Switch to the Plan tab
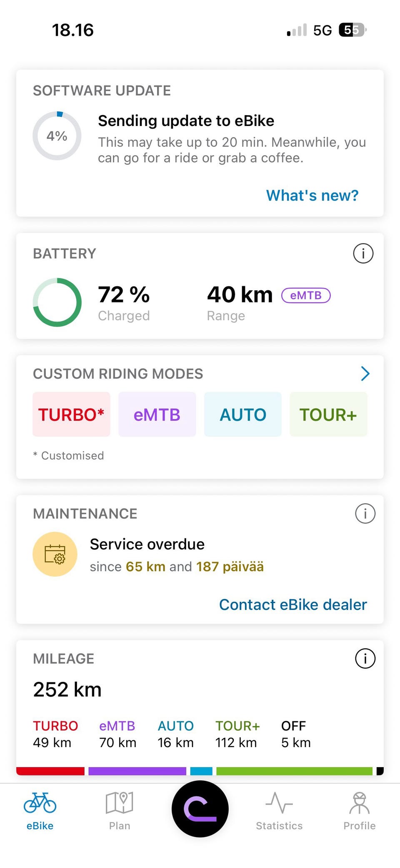400x868 pixels. pyautogui.click(x=120, y=810)
